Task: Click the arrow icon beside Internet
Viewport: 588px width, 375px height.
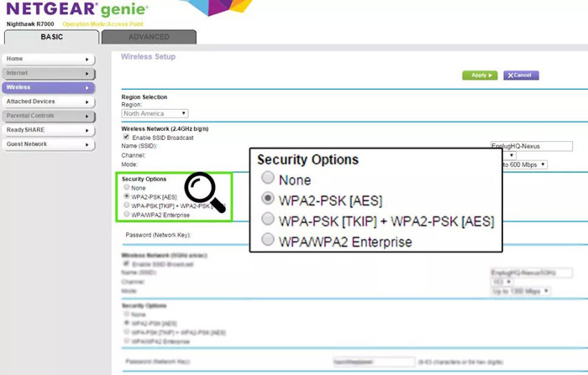Action: [87, 73]
